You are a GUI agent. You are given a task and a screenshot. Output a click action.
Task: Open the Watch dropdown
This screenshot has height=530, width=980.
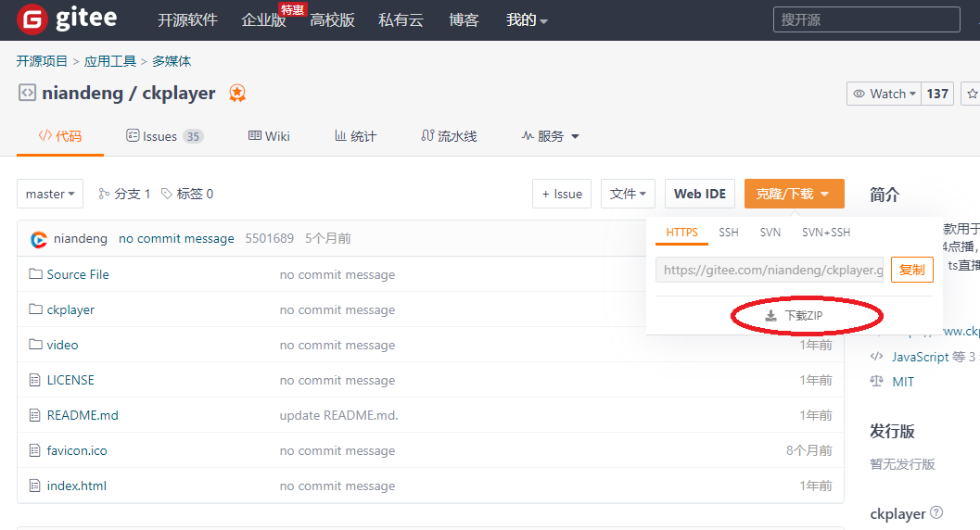[x=884, y=94]
